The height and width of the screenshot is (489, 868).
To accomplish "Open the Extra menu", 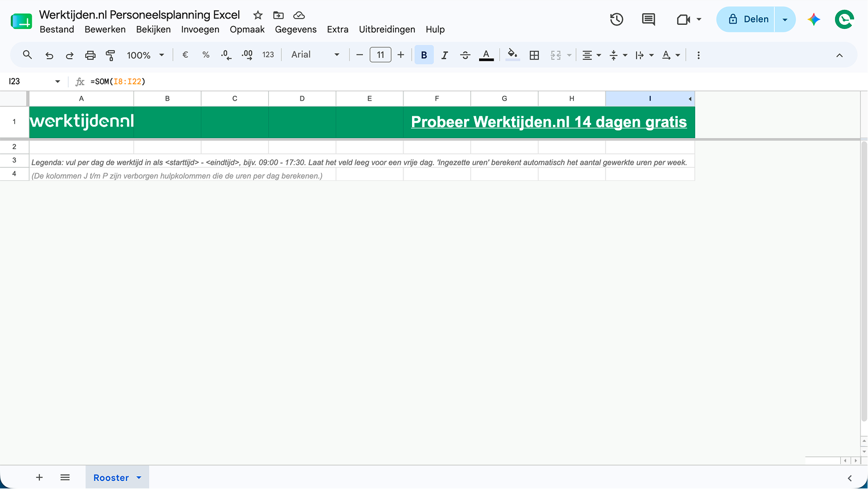I will pos(337,29).
